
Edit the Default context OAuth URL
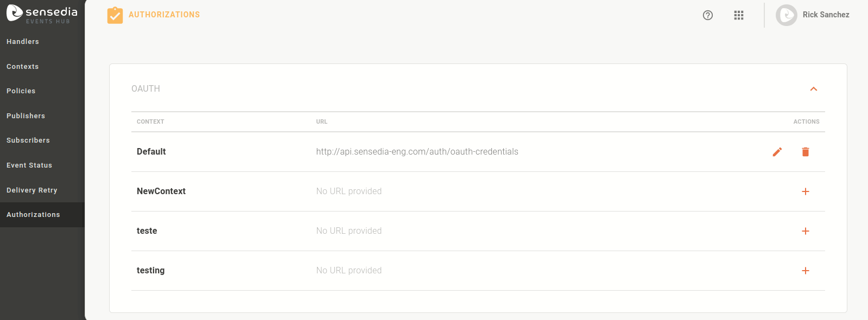[x=777, y=152]
